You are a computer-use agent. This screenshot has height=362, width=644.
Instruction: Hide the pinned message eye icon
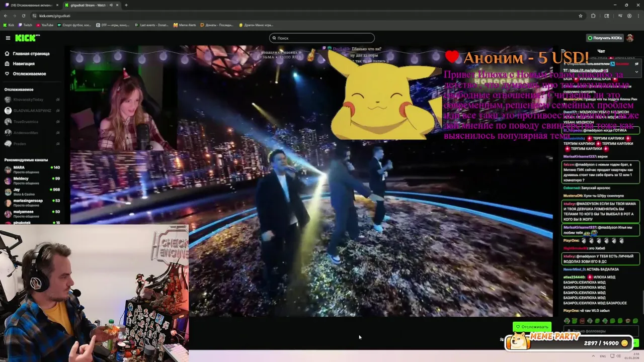[636, 64]
